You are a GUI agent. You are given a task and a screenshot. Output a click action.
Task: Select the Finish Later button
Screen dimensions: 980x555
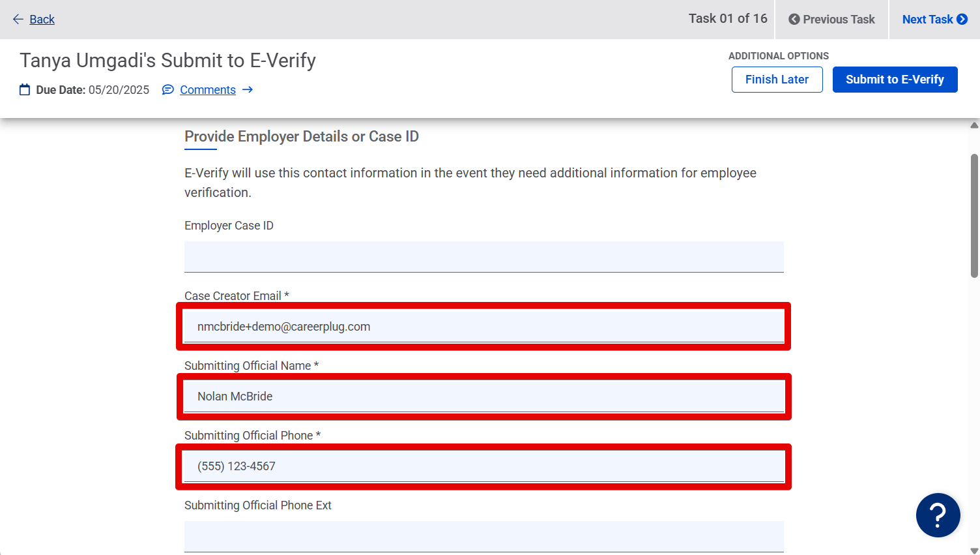(777, 79)
